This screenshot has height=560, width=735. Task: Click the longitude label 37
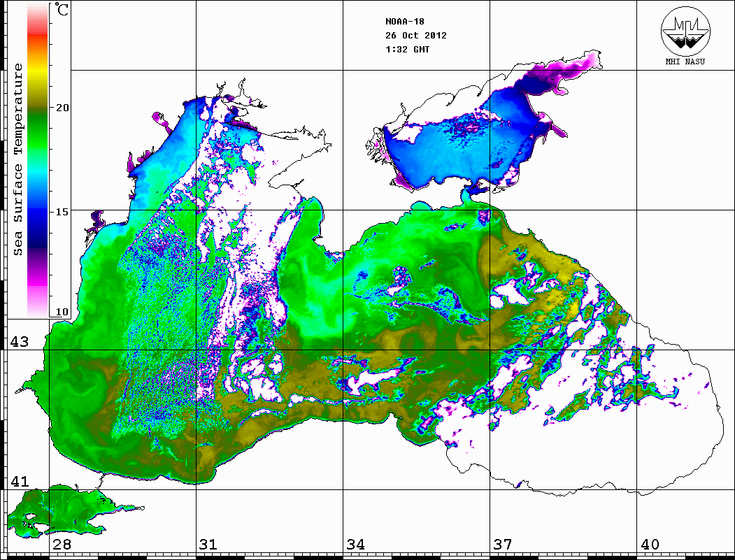[x=503, y=545]
